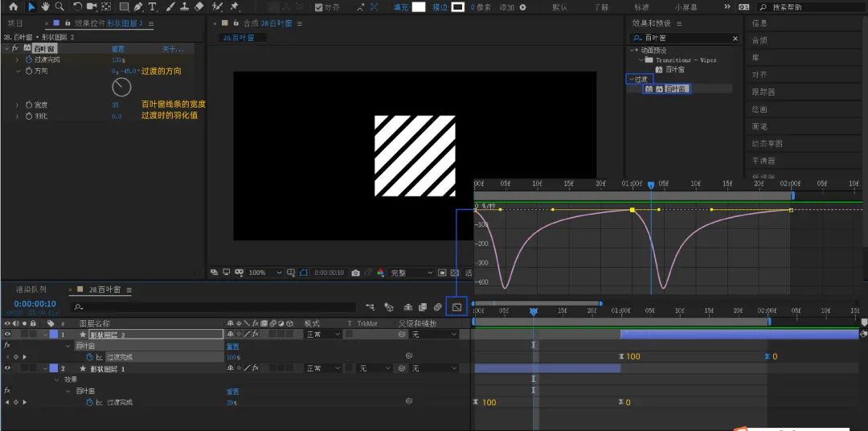Screen dimensions: 868x431
Task: Click the composition mini-flowchart icon in timeline
Action: [x=370, y=307]
